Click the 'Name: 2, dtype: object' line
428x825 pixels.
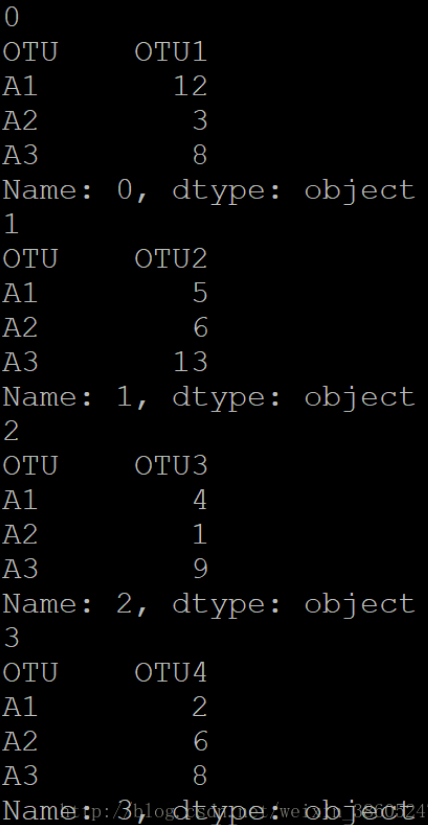pyautogui.click(x=209, y=605)
